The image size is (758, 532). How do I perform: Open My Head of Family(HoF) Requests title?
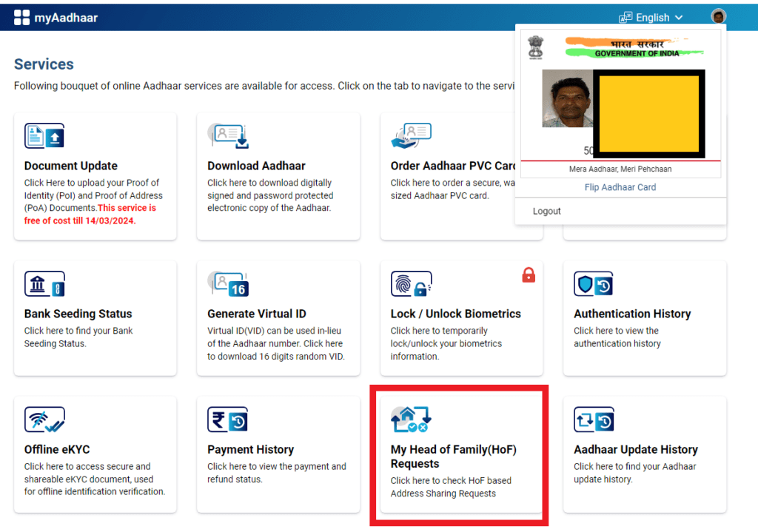pyautogui.click(x=454, y=457)
